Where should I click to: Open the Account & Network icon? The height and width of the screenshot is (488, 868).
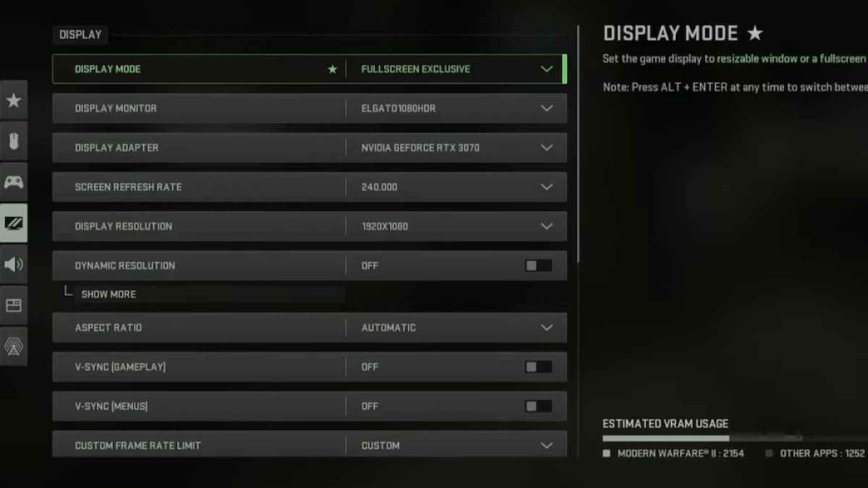coord(14,346)
